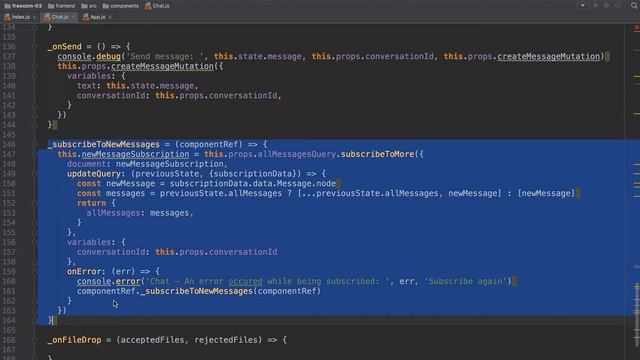Close the index.js tab

(34, 17)
